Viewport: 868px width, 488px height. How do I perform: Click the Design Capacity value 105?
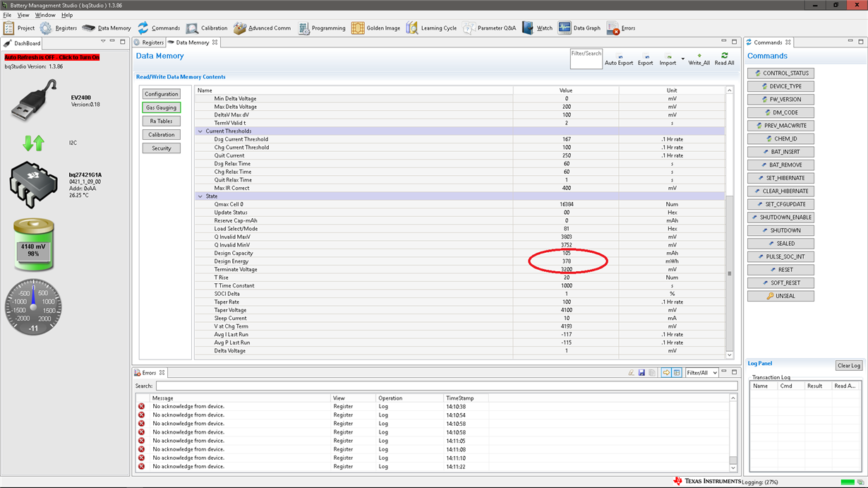[566, 253]
